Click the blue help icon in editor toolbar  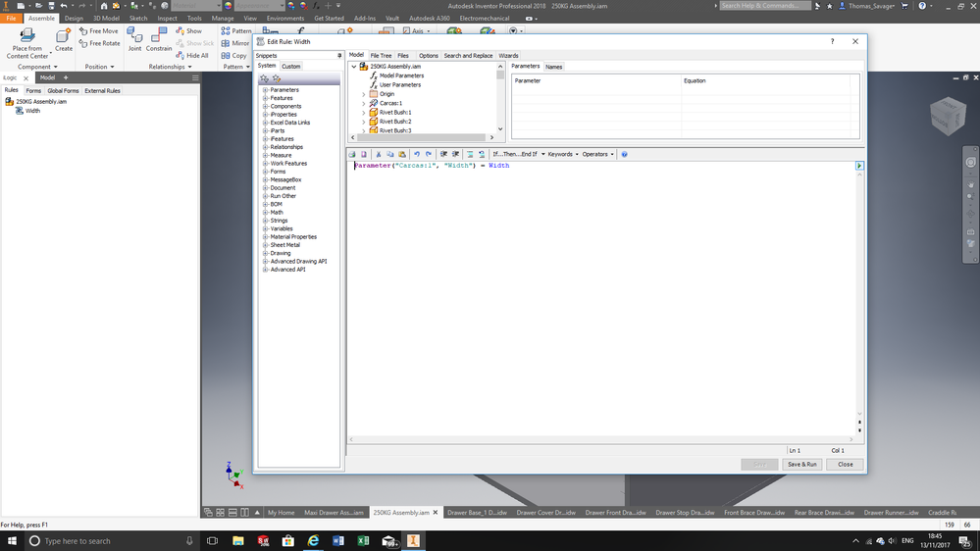[x=624, y=154]
